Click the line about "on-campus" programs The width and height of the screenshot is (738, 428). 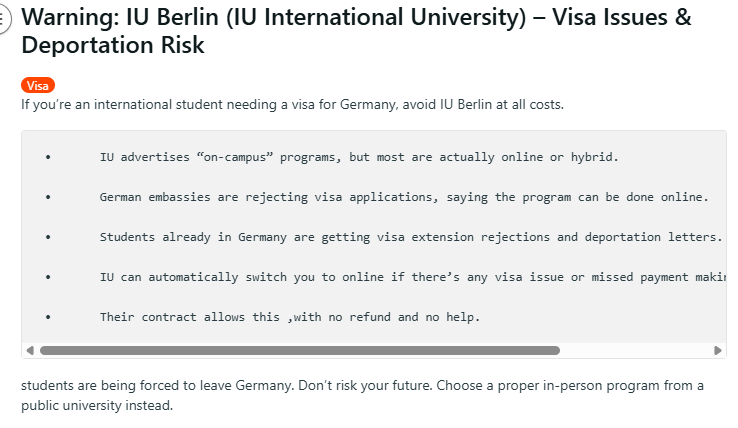point(359,157)
